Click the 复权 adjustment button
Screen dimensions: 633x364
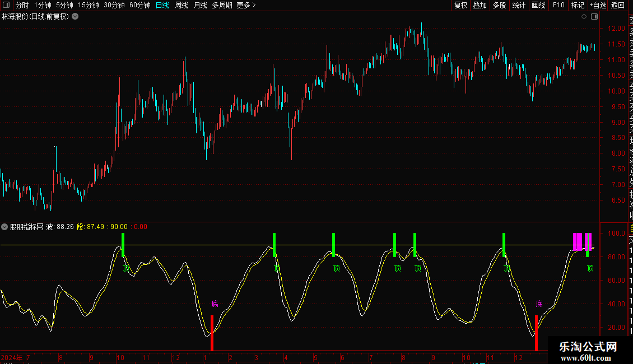[460, 5]
